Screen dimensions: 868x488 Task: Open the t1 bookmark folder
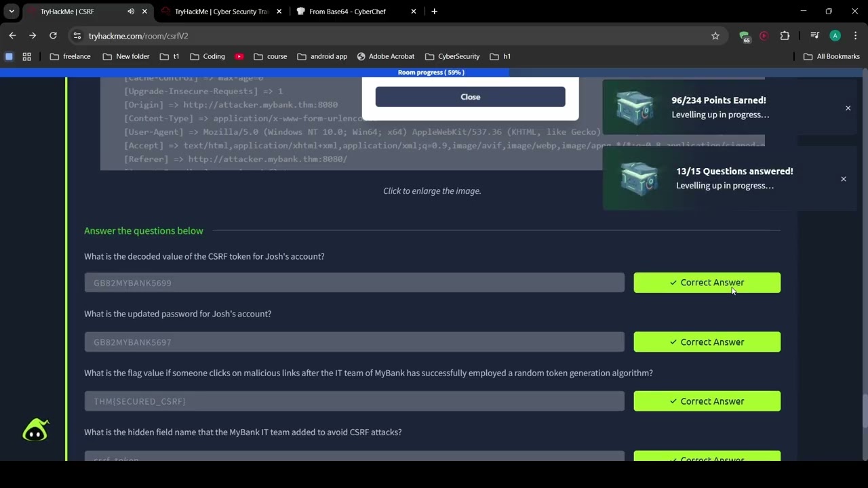pyautogui.click(x=170, y=56)
